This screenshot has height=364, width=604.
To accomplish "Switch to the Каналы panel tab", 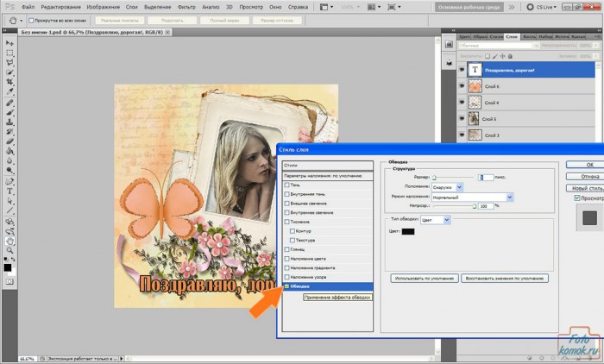I will click(578, 36).
